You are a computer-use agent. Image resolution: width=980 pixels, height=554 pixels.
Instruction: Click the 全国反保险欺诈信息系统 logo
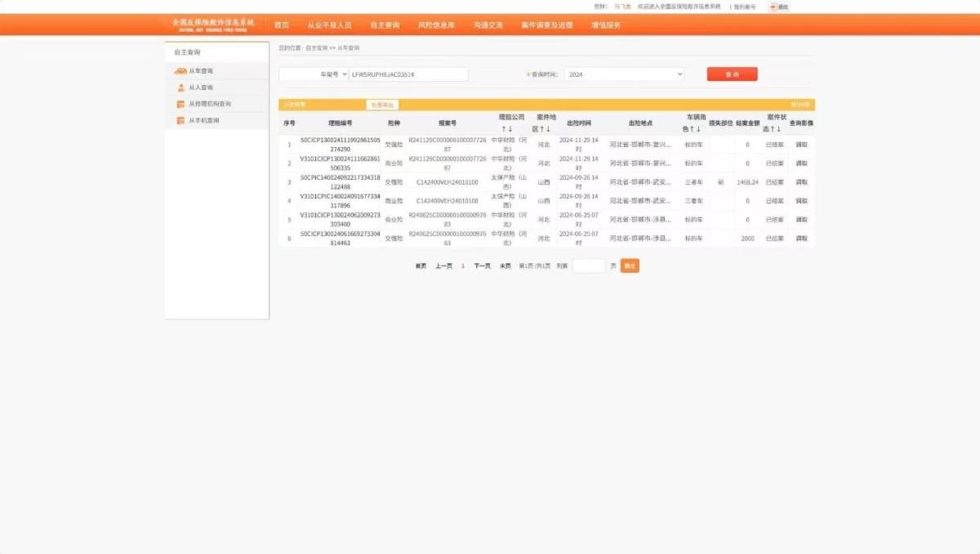click(x=213, y=25)
